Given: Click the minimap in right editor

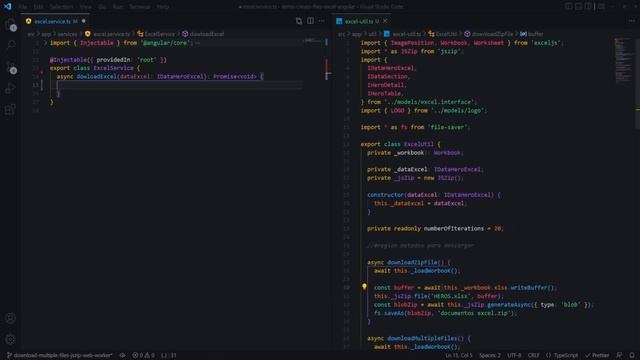Looking at the screenshot, I should click(x=623, y=60).
